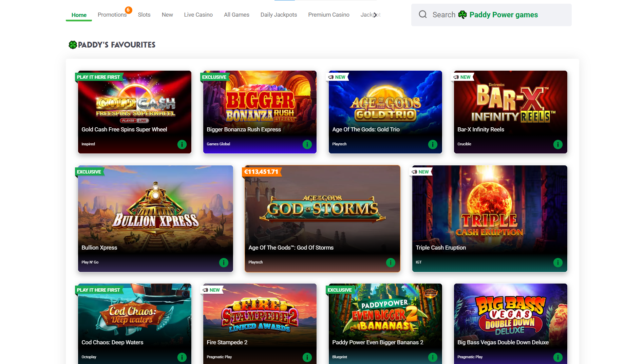Click the shamrock icon beside Paddy's Favourites
Viewport: 644px width, 364px height.
pyautogui.click(x=73, y=45)
